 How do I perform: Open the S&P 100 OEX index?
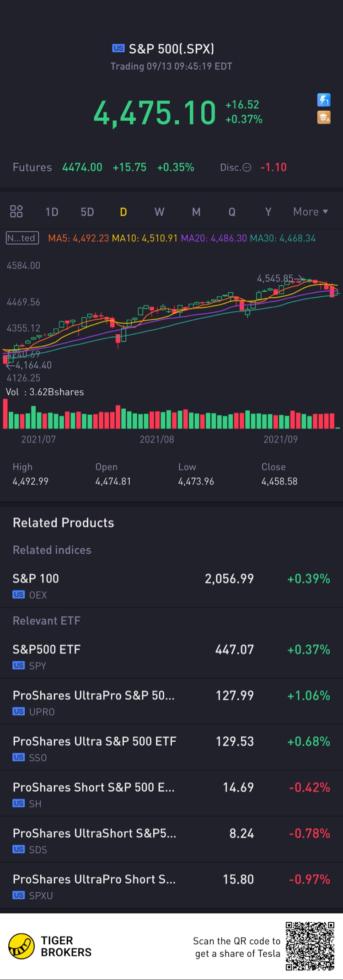171,585
